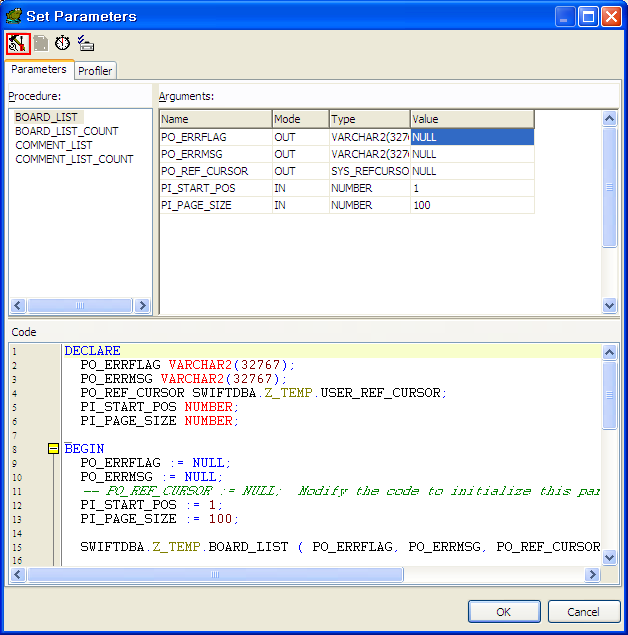The width and height of the screenshot is (628, 635).
Task: Click procedure list right scroll arrow
Action: [x=142, y=305]
